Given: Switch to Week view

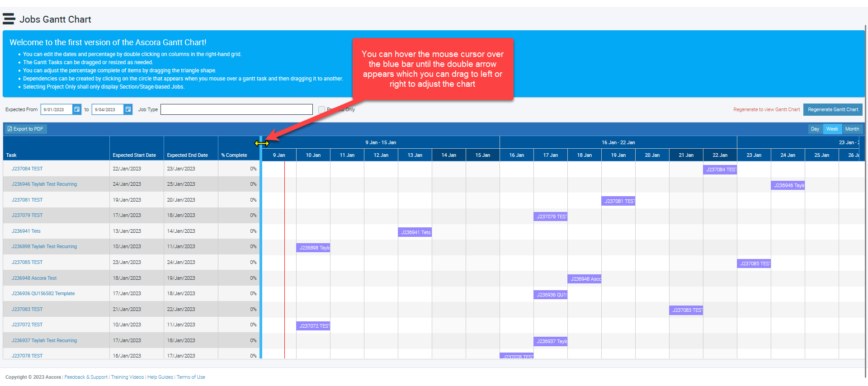Looking at the screenshot, I should (x=832, y=129).
